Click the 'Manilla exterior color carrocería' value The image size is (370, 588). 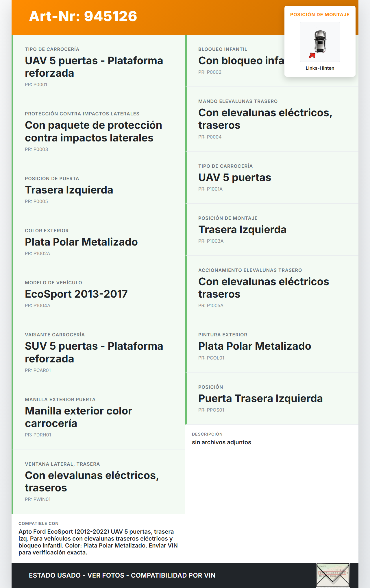pyautogui.click(x=78, y=417)
